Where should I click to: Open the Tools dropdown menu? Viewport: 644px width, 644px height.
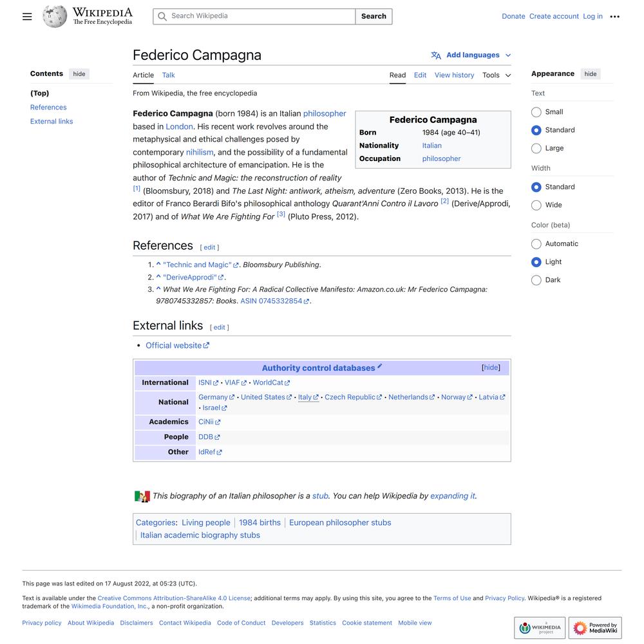(497, 75)
